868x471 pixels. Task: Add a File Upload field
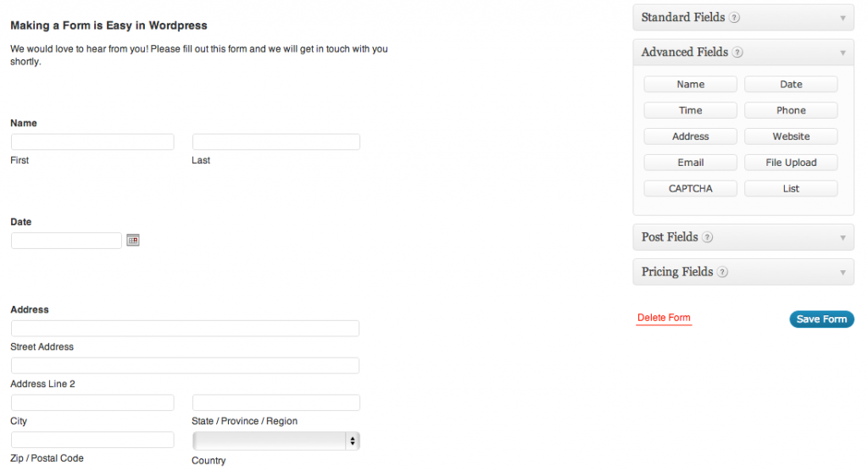click(x=791, y=163)
